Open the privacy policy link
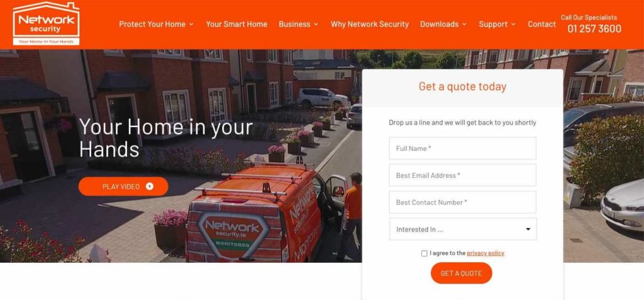 point(486,253)
